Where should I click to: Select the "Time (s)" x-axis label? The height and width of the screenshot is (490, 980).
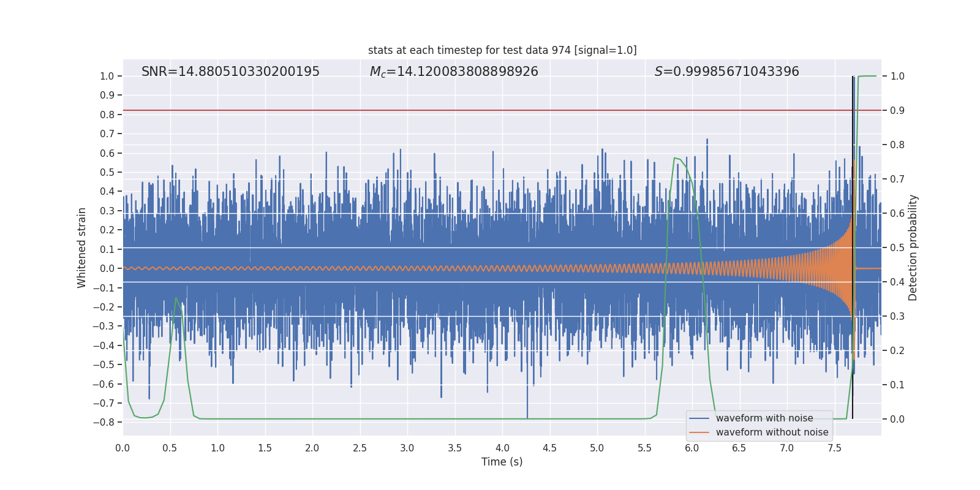pyautogui.click(x=502, y=462)
